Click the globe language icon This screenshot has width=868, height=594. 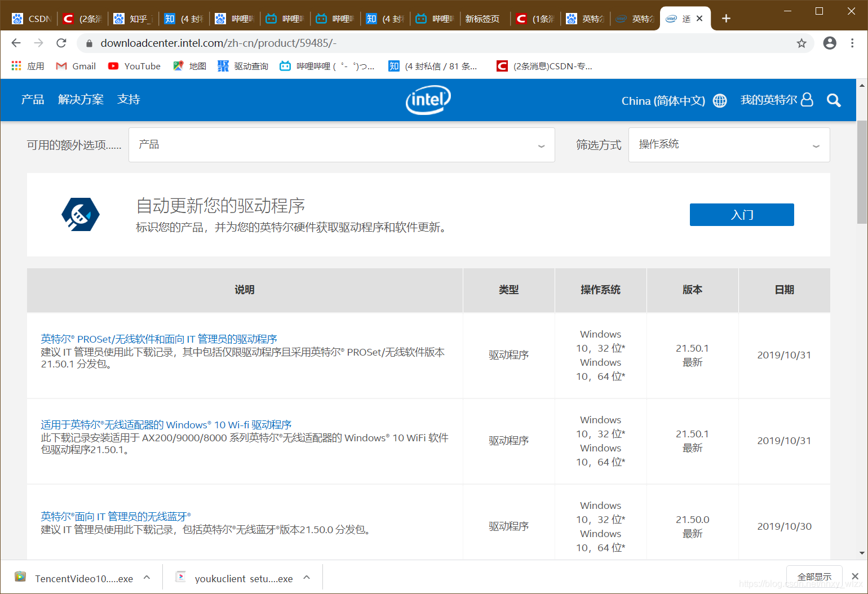click(x=720, y=100)
